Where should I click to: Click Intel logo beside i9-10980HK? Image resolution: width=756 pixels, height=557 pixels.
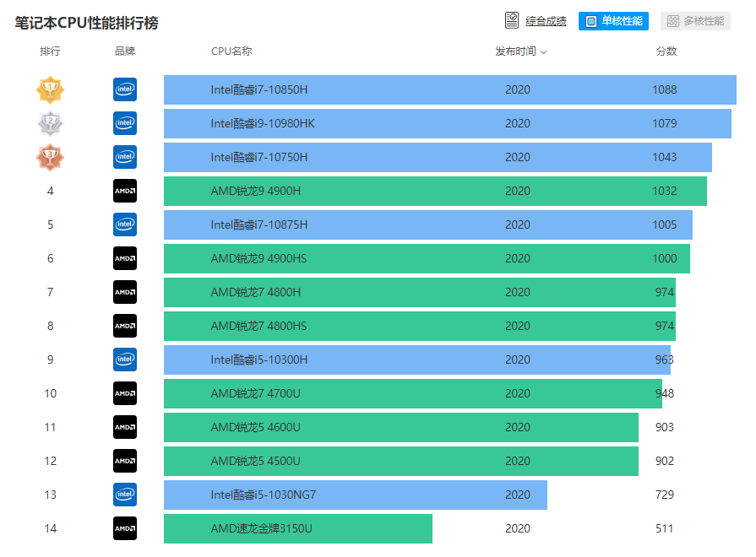[x=125, y=123]
